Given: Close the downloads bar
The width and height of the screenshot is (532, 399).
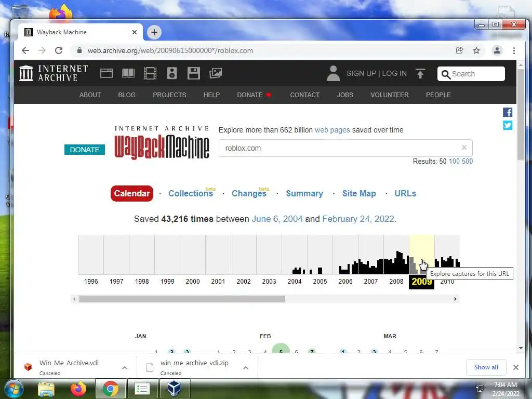Looking at the screenshot, I should click(x=516, y=367).
